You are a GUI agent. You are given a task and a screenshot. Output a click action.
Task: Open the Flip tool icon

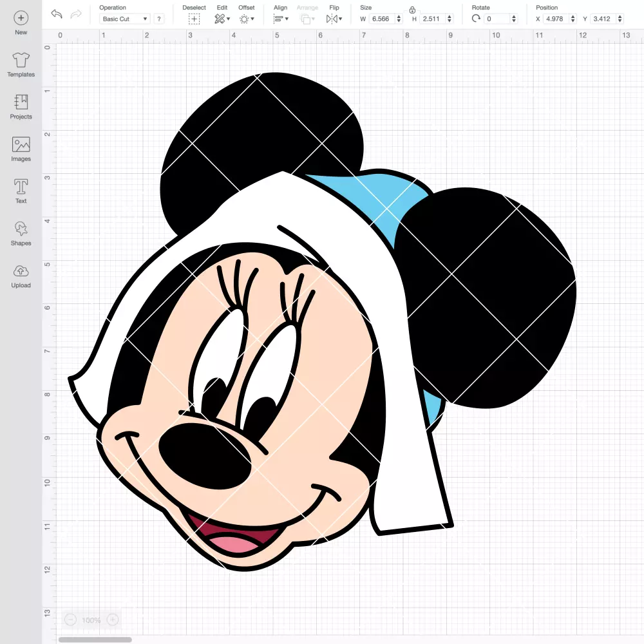(332, 19)
